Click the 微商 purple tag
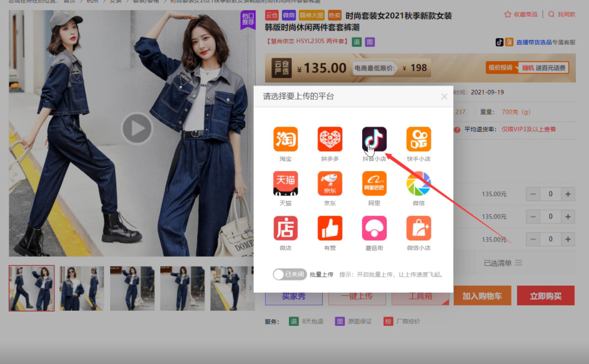589x364 pixels. [x=289, y=15]
